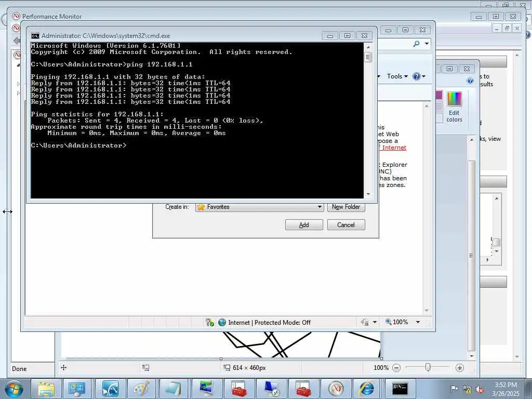This screenshot has width=532, height=399.
Task: Click the cmd window scrollbar thumb
Action: (368, 57)
